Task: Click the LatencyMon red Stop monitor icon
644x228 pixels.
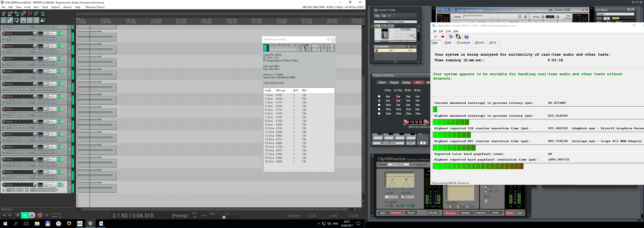Action: click(x=443, y=37)
